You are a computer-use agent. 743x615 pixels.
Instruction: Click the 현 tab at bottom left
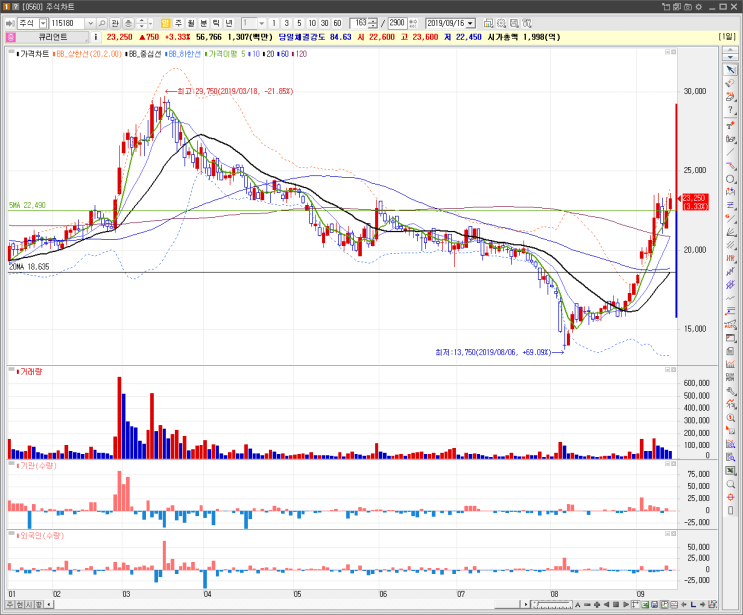tap(19, 605)
